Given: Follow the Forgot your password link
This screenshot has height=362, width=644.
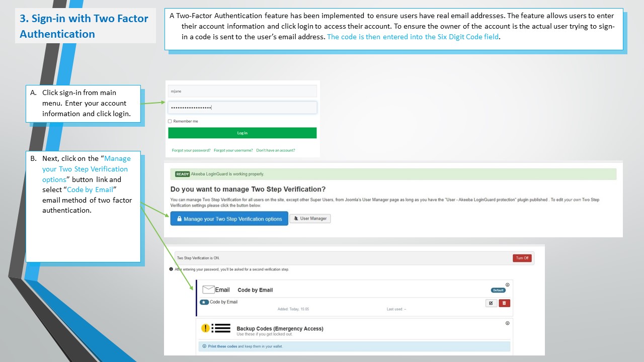Looking at the screenshot, I should [x=191, y=150].
